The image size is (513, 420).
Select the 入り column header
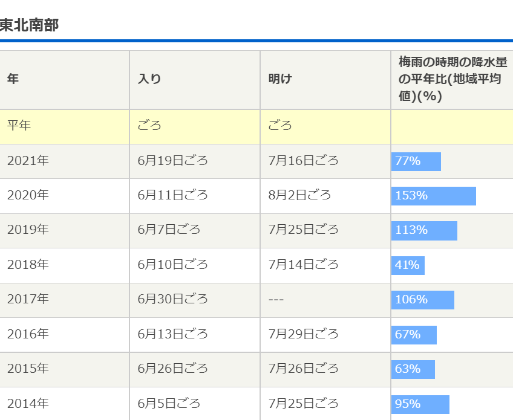pos(195,80)
